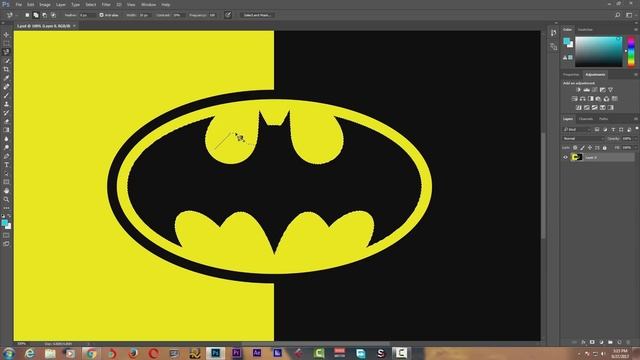Viewport: 640px width, 360px height.
Task: Open the Image menu
Action: [45, 4]
